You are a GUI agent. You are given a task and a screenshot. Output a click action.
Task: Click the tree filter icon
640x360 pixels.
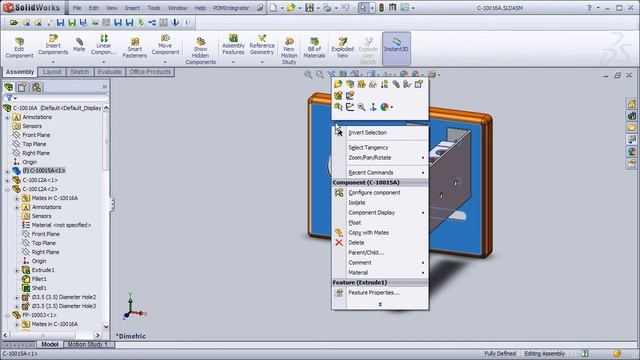9,98
